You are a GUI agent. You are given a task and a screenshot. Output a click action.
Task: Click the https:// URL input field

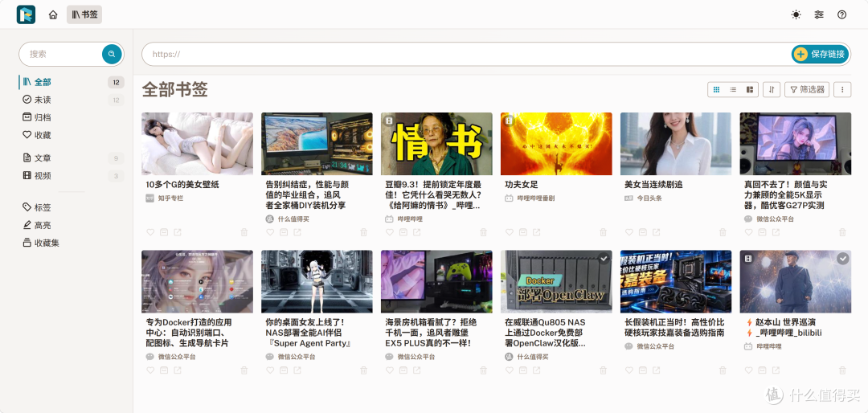tap(465, 55)
